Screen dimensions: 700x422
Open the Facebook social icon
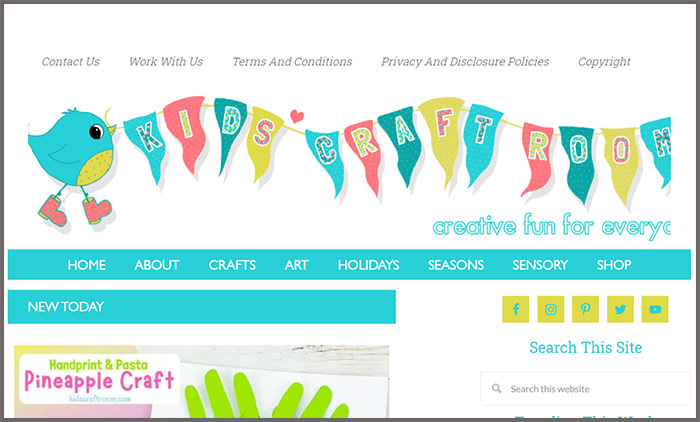tap(515, 309)
